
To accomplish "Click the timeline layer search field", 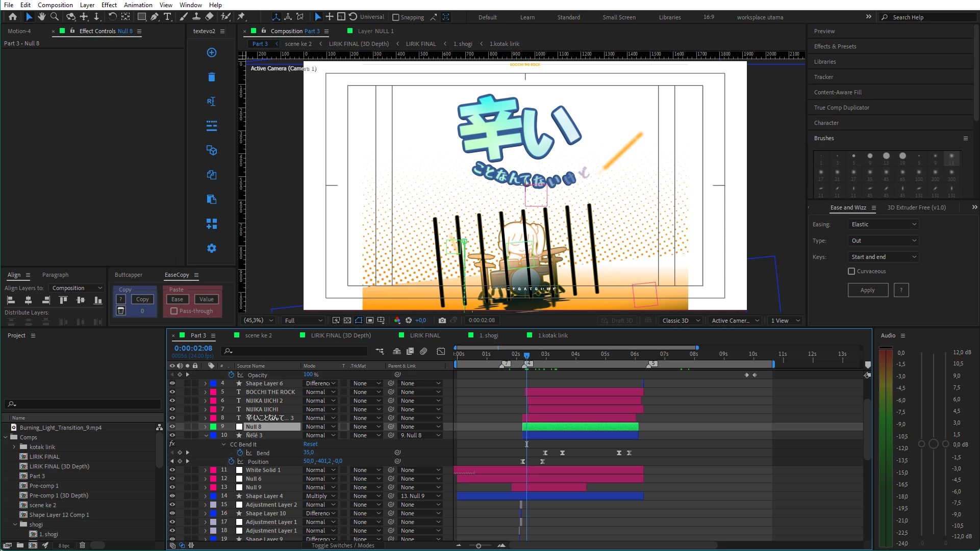I will 295,351.
